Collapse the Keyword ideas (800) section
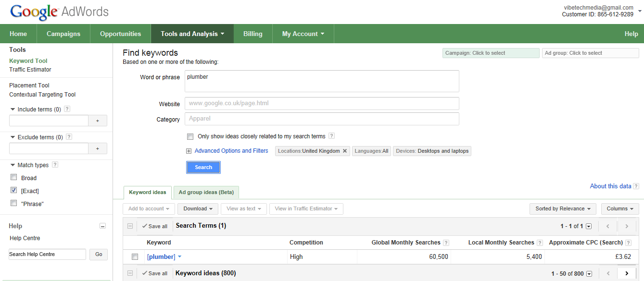Screen dimensions: 644x281 pos(130,273)
